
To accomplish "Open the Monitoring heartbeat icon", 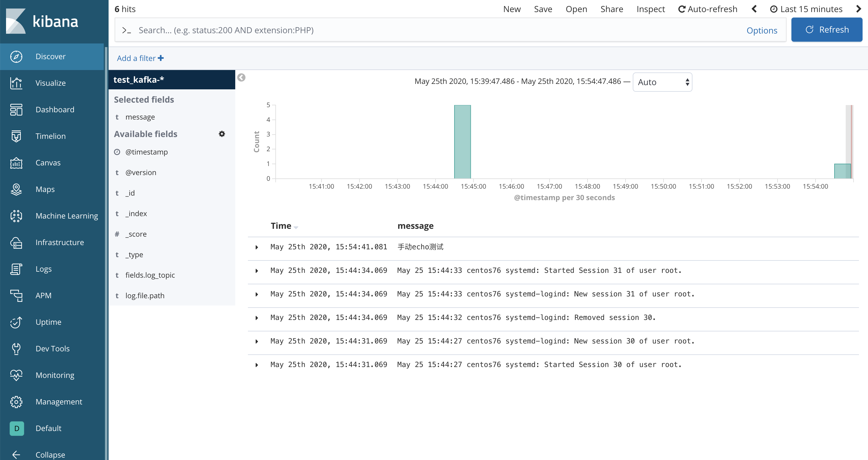I will coord(16,375).
